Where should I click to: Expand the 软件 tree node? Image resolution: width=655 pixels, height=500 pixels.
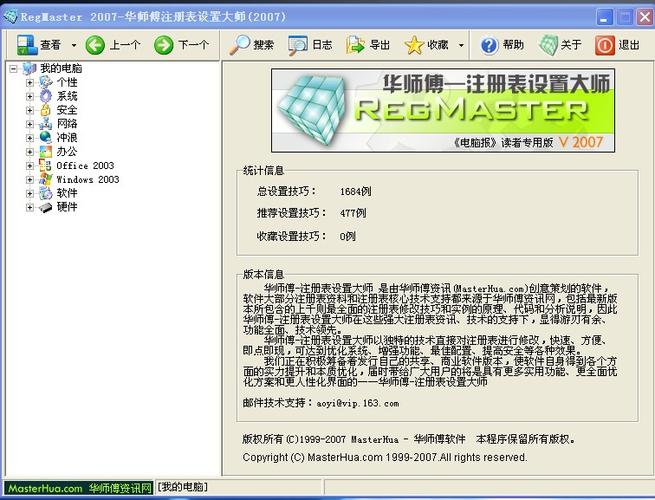[30, 193]
